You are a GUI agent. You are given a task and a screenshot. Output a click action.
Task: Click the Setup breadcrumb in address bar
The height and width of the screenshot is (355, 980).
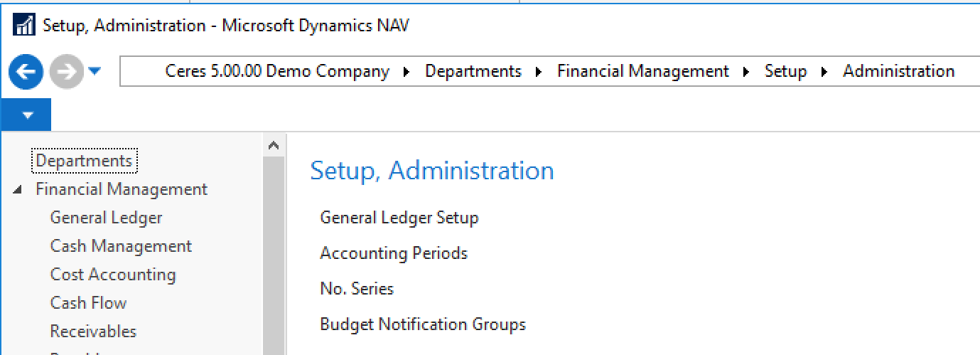785,71
